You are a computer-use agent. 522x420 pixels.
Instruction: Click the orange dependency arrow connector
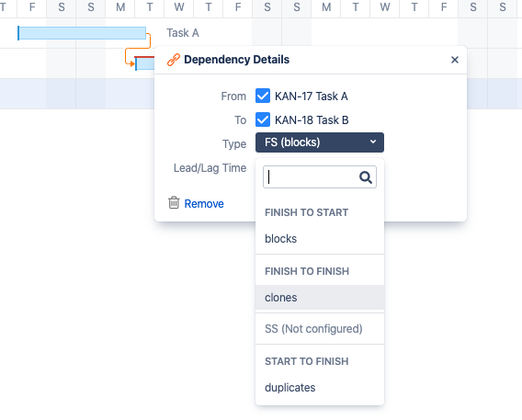coord(137,49)
